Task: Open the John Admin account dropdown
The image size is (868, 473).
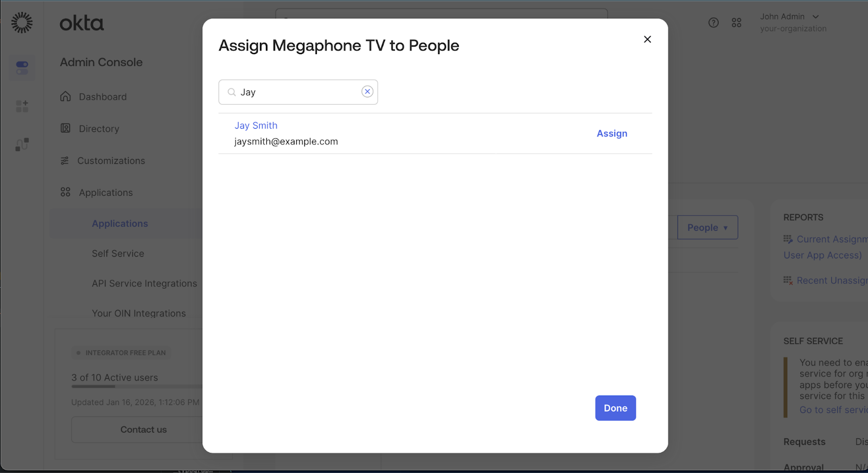Action: (x=789, y=17)
